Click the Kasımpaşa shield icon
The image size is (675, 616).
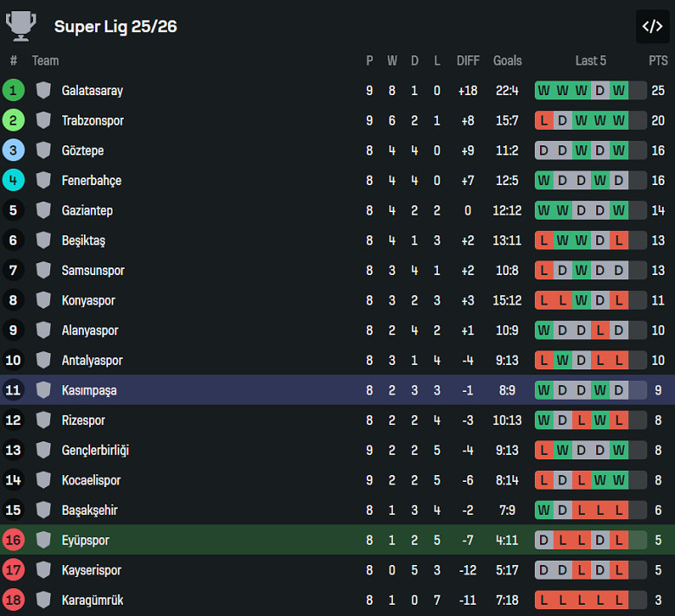[x=43, y=390]
